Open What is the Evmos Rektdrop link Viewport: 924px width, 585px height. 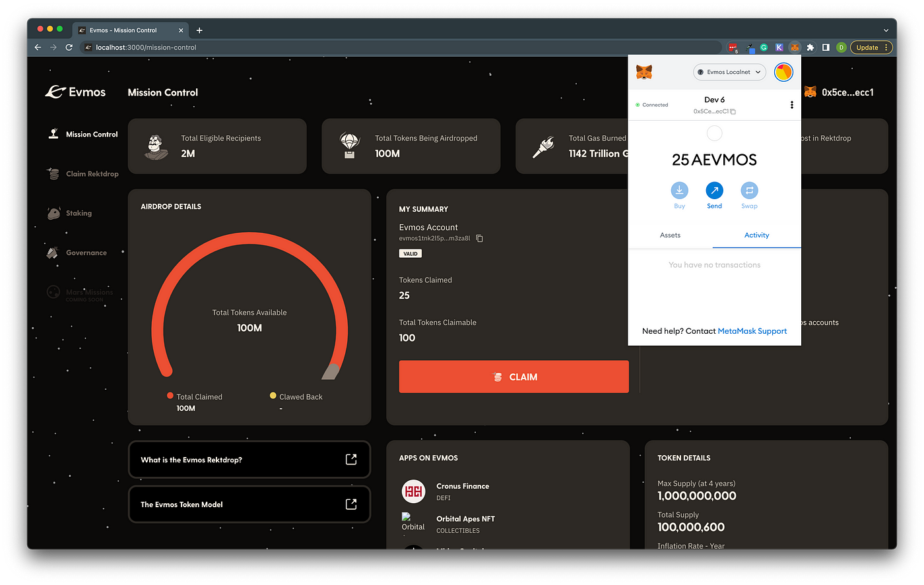point(249,460)
